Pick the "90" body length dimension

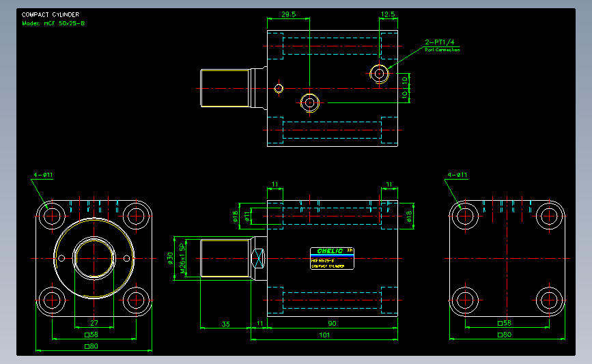pyautogui.click(x=333, y=323)
